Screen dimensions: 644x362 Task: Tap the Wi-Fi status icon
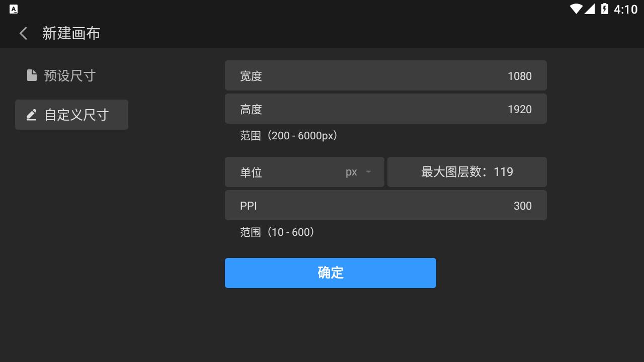(x=576, y=9)
